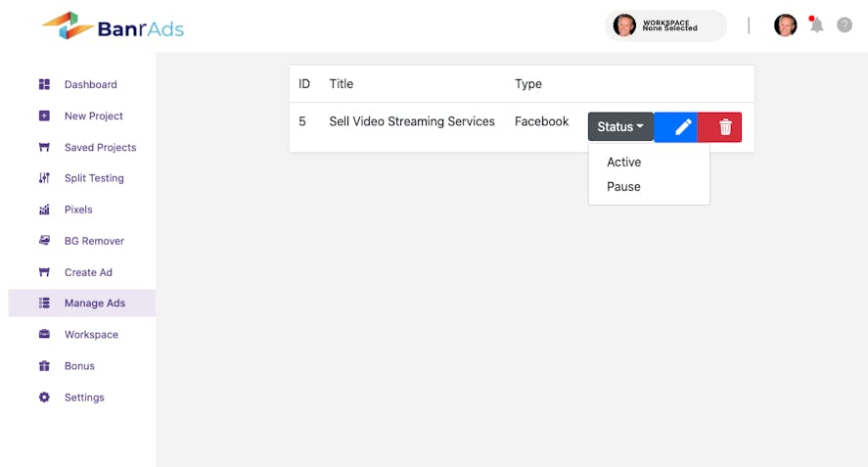Click the Split Testing sliders icon
The width and height of the screenshot is (868, 467).
tap(44, 178)
